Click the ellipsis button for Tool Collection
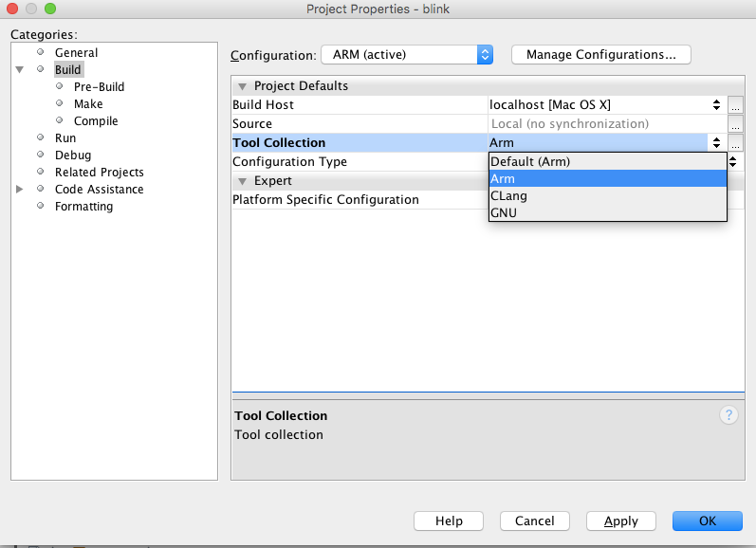This screenshot has width=756, height=548. click(x=735, y=143)
